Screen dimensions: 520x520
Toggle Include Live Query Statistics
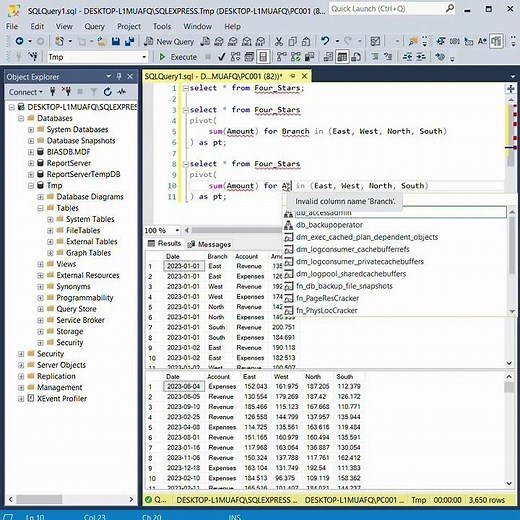pos(296,57)
